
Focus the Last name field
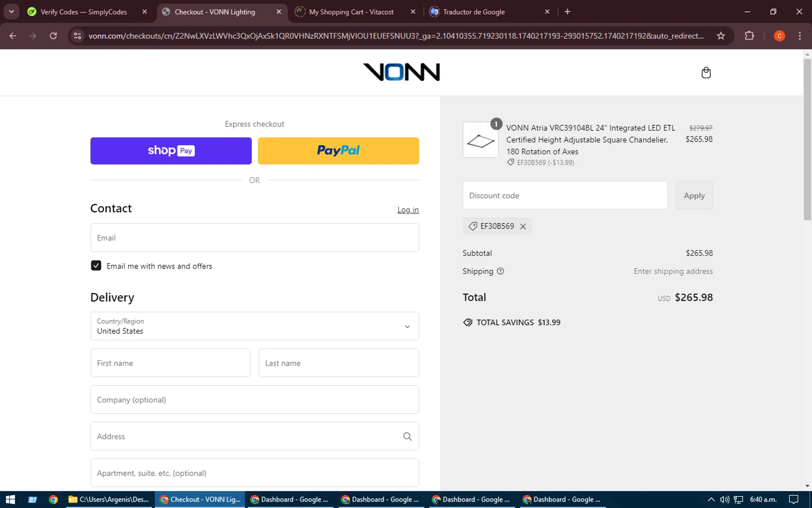pos(338,363)
